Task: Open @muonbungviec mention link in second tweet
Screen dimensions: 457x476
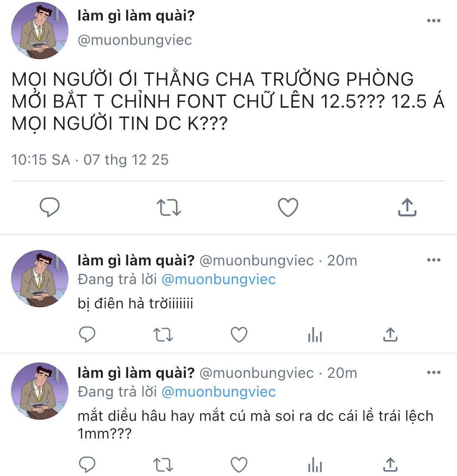Action: 219,279
